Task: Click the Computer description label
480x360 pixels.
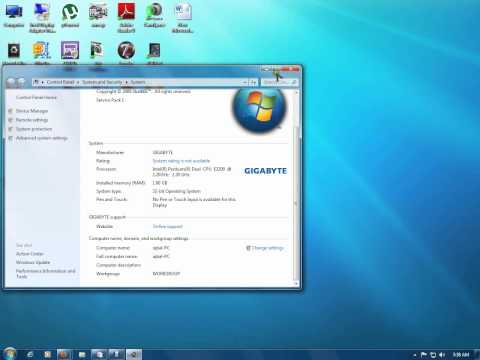Action: coord(118,265)
